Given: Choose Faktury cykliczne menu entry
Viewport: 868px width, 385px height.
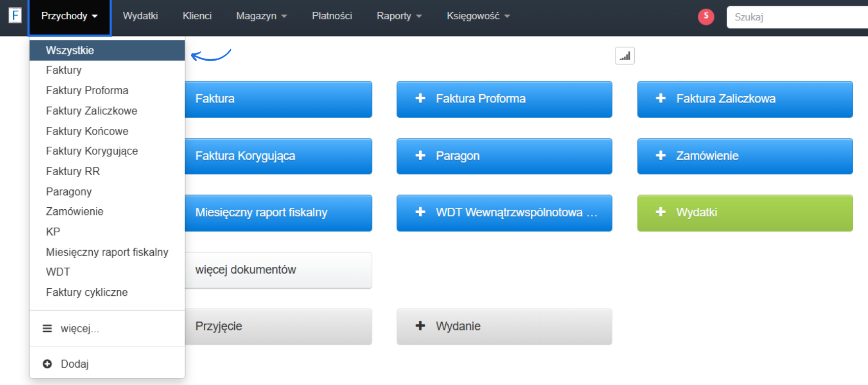Looking at the screenshot, I should pyautogui.click(x=87, y=292).
